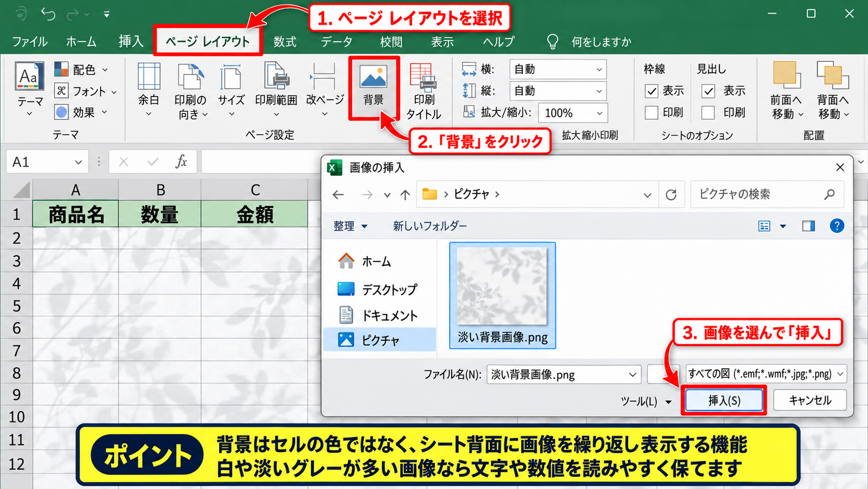
Task: Select デスクトップ in the dialog sidebar
Action: point(378,289)
